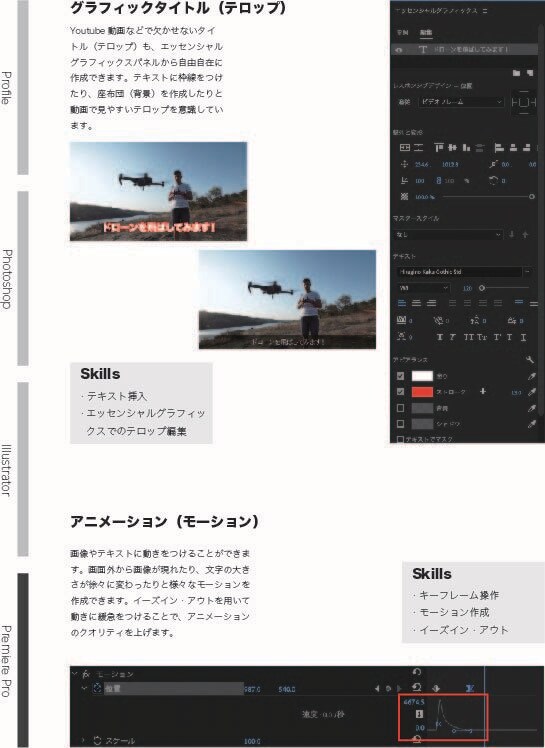This screenshot has height=748, width=545.
Task: Toggle faux bold T button
Action: coord(440,337)
